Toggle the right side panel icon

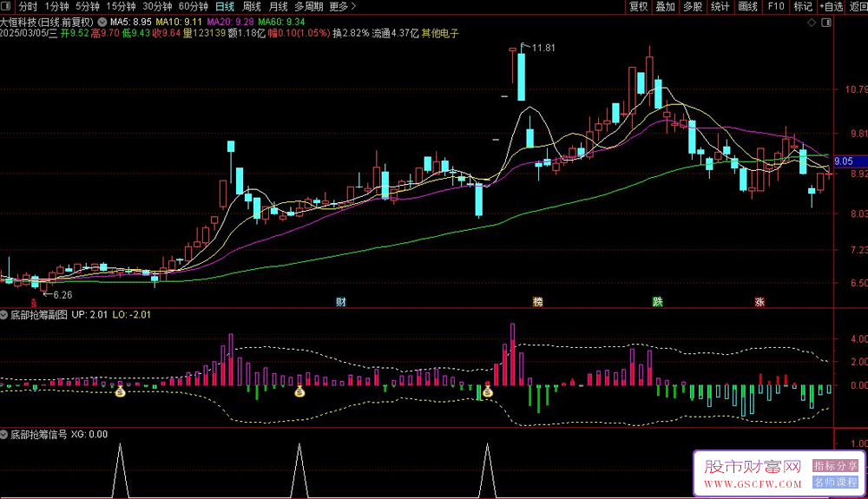point(826,23)
